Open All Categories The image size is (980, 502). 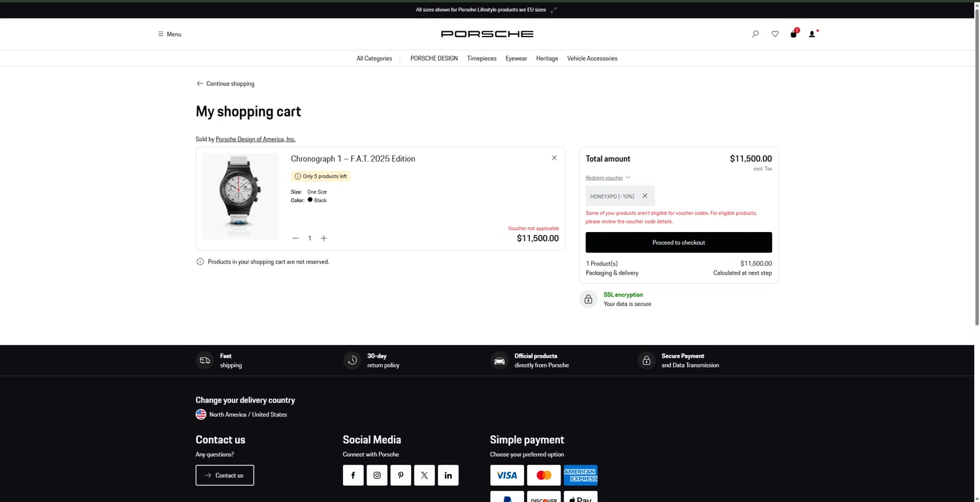tap(374, 58)
